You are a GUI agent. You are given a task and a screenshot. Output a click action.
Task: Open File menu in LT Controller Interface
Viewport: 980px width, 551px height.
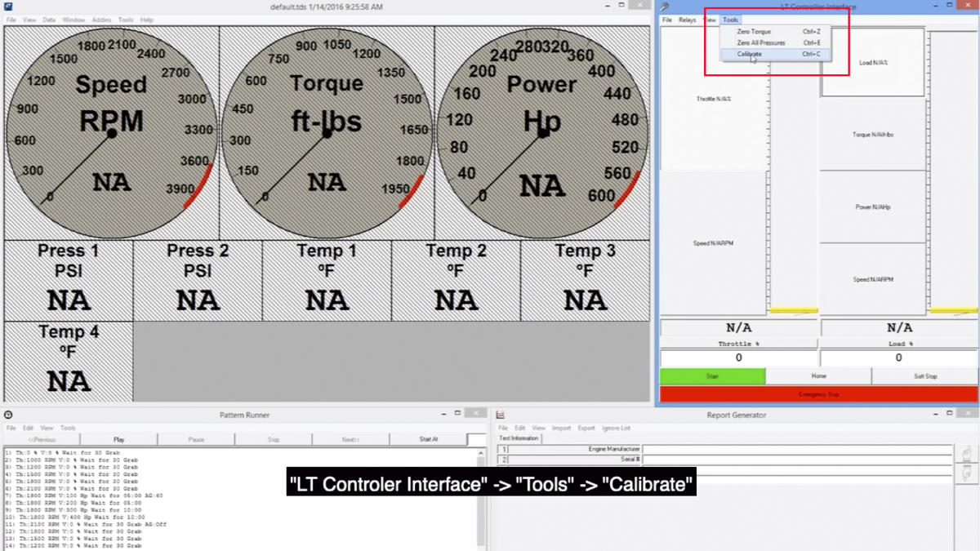[x=667, y=20]
